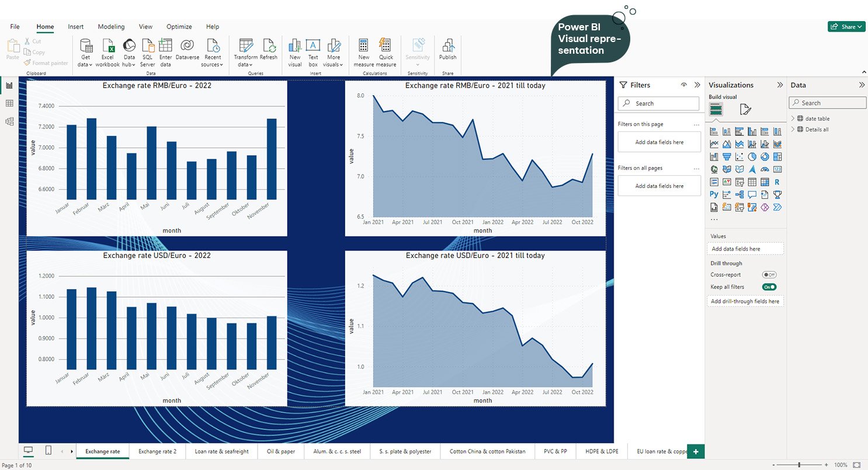Turn off Keep all filters toggle
The width and height of the screenshot is (868, 470).
click(x=769, y=287)
